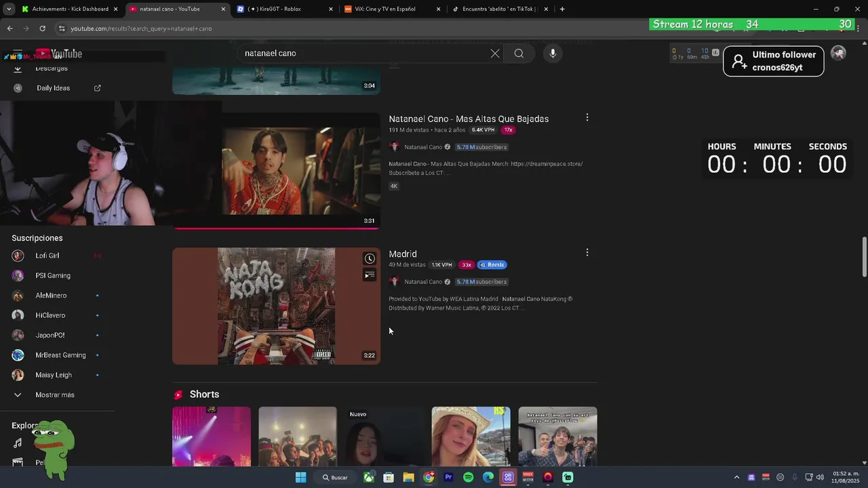Go to HiClavero channel in subscriptions
This screenshot has width=868, height=488.
coord(50,315)
